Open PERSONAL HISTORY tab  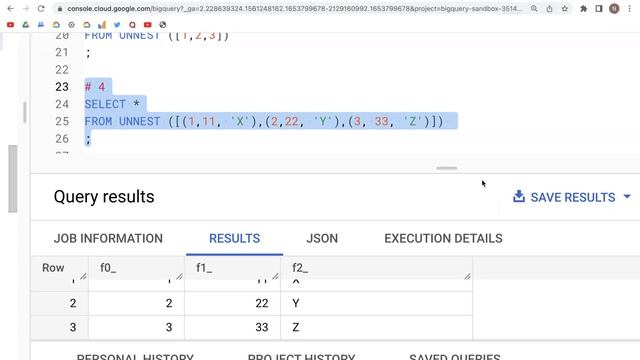[x=135, y=357]
